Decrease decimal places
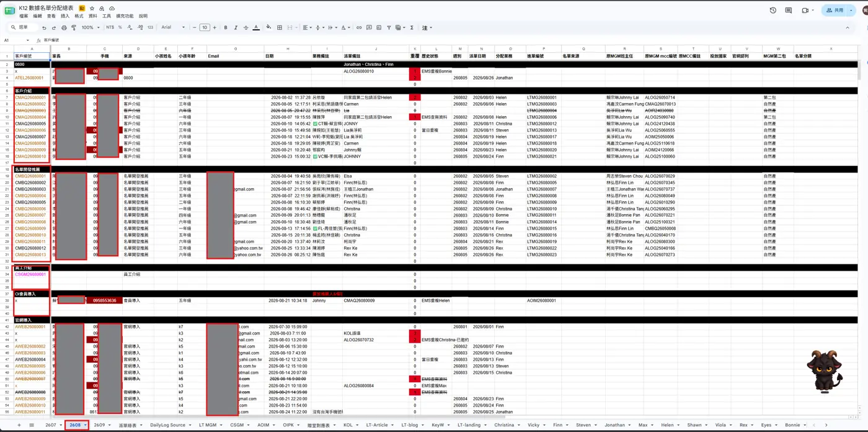 130,27
